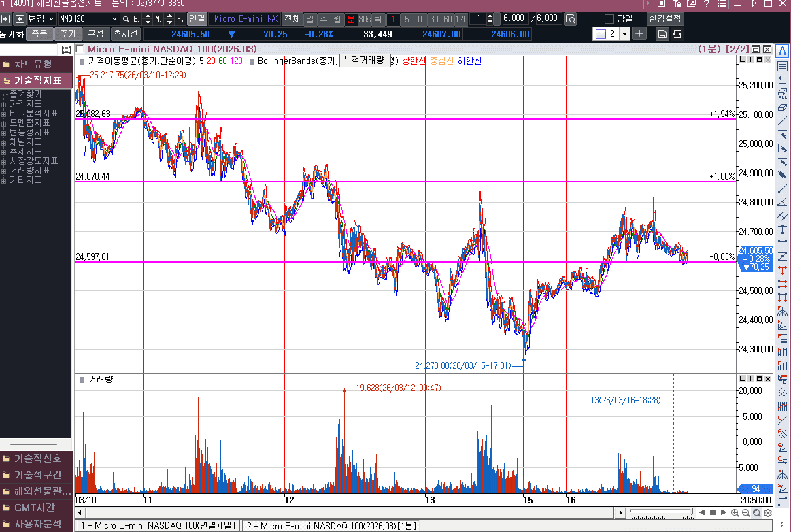791x532 pixels.
Task: Toggle the 연결 continuous contract button
Action: tap(197, 18)
